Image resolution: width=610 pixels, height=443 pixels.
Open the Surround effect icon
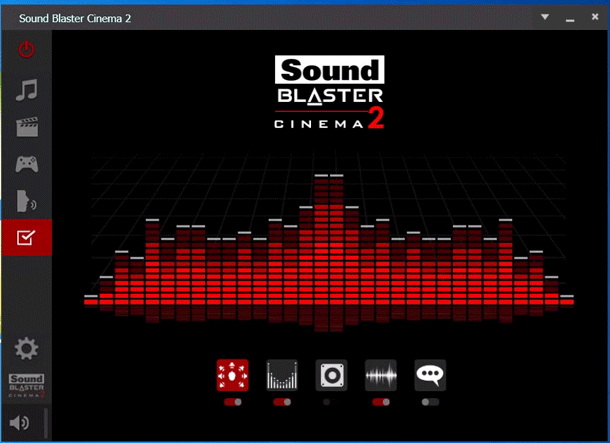pyautogui.click(x=233, y=374)
